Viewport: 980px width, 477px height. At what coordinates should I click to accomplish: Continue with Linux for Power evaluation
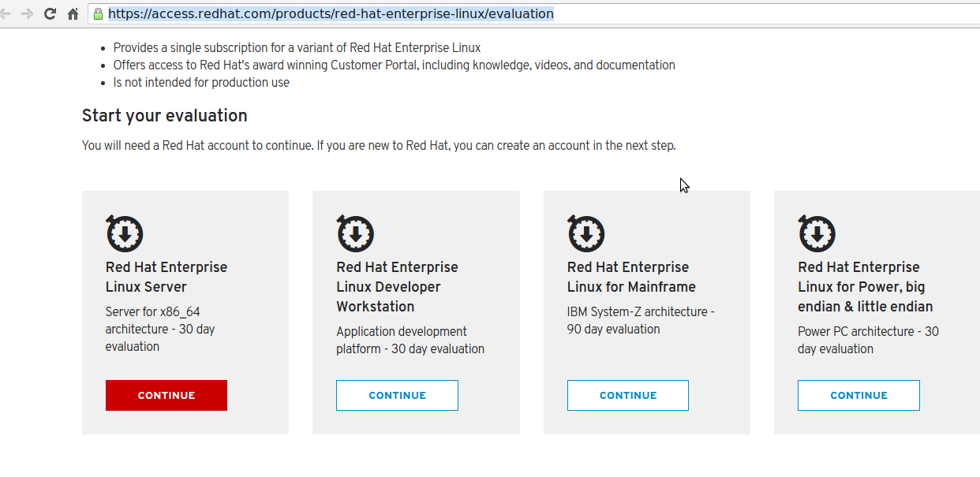click(x=858, y=395)
